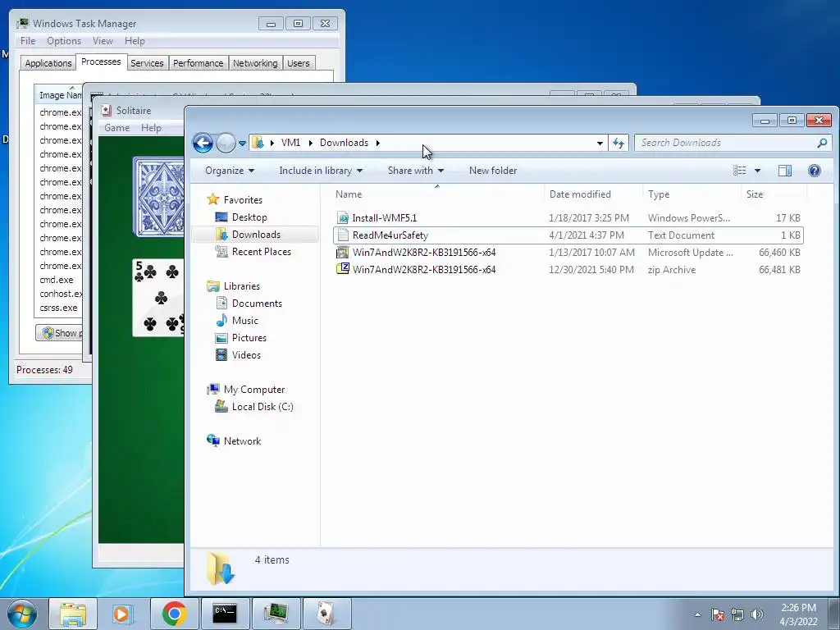Click the Solitaire face-down deck

coord(158,197)
